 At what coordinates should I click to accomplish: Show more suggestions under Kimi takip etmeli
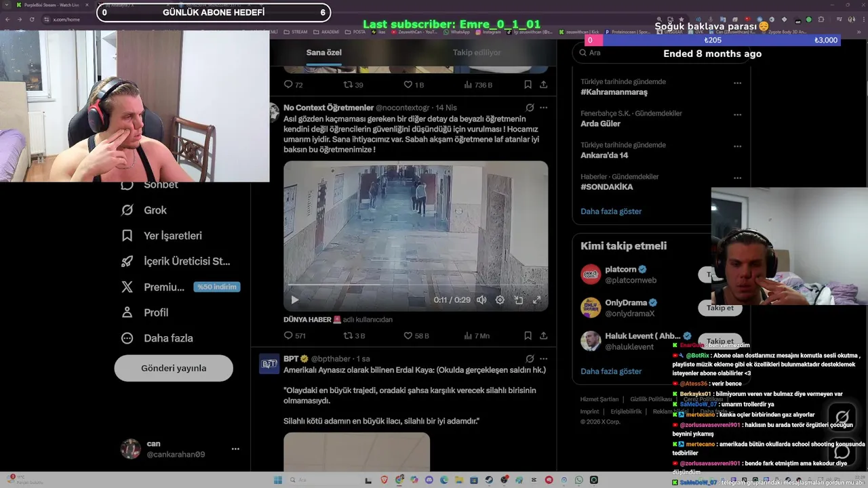click(x=611, y=371)
